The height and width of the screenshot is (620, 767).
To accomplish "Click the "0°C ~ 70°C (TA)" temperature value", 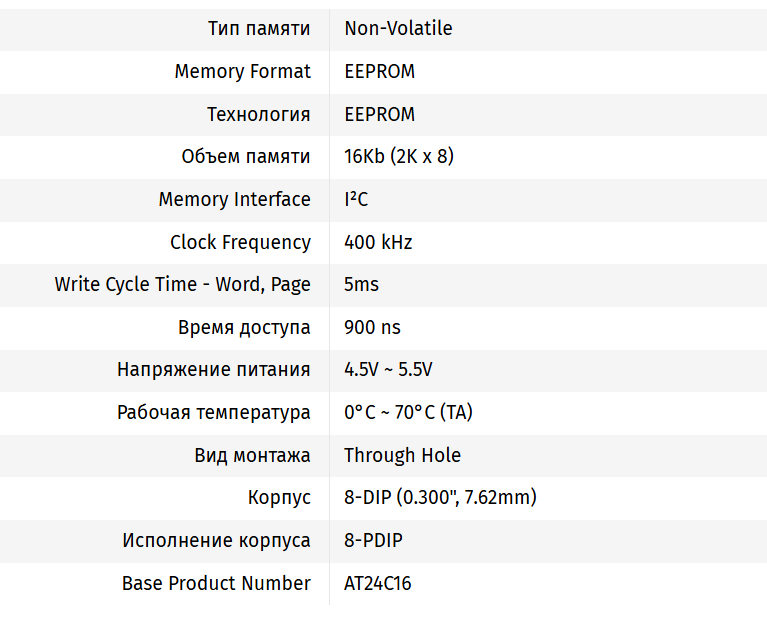I will [x=408, y=412].
